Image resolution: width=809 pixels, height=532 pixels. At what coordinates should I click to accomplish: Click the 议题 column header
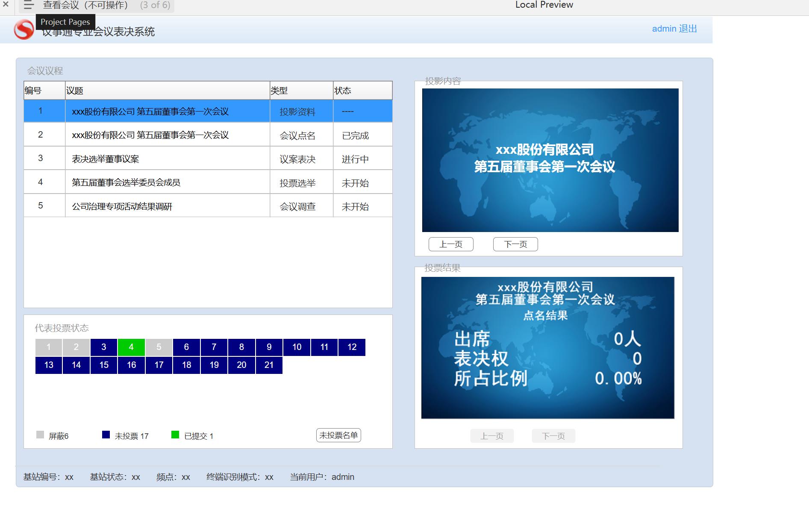(168, 91)
